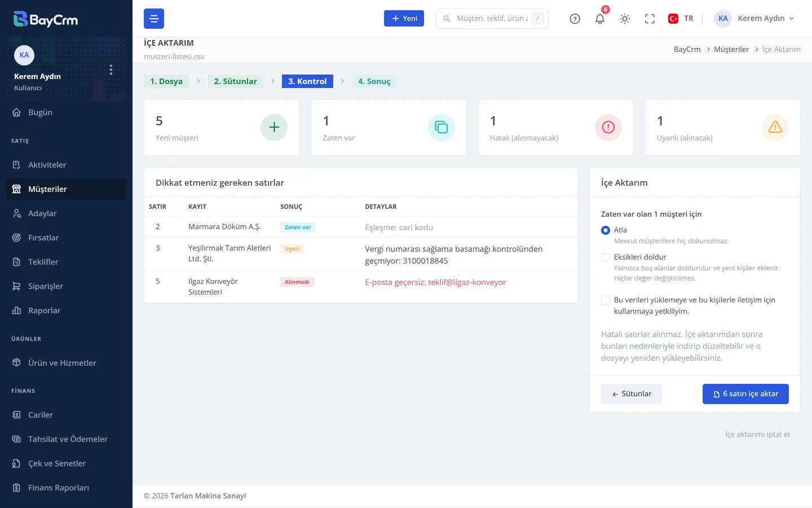This screenshot has height=508, width=812.
Task: Click the 'Alınmadı' status badge
Action: [x=297, y=282]
